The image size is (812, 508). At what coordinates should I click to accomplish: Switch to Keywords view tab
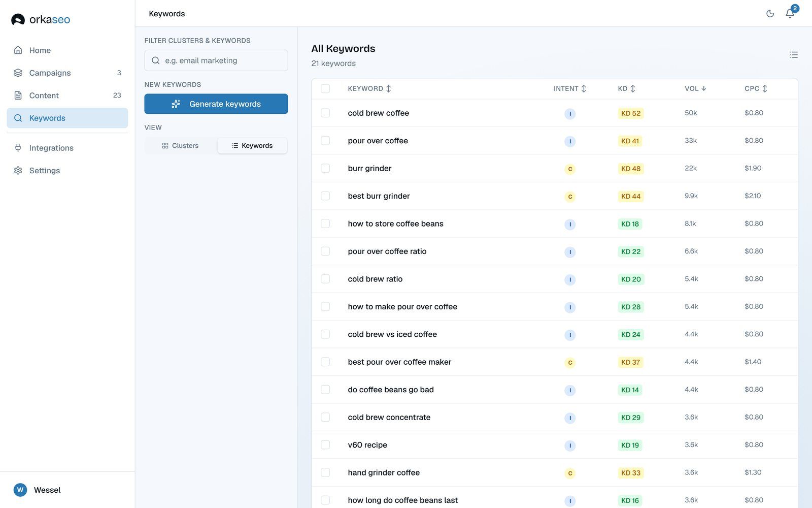[252, 146]
